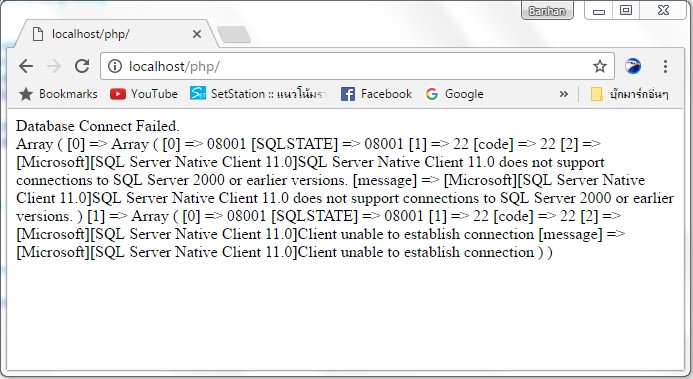Click the address bar showing localhost/php/
This screenshot has width=693, height=379.
(357, 66)
